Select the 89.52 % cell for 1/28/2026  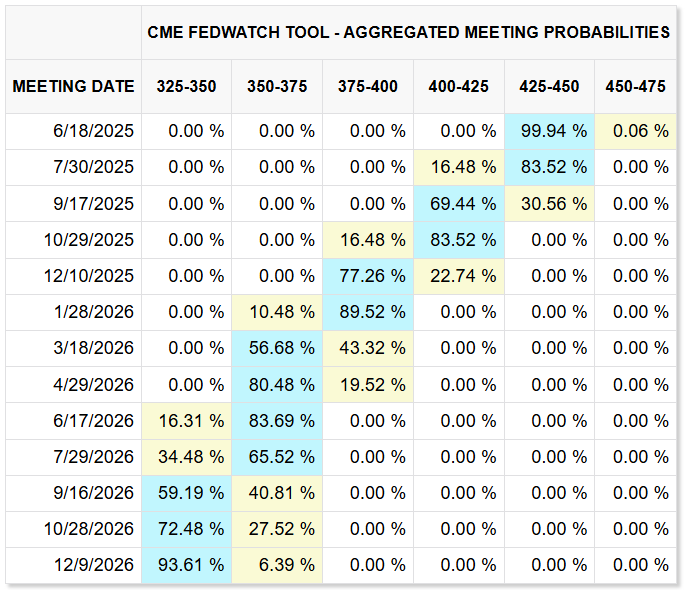pos(368,312)
